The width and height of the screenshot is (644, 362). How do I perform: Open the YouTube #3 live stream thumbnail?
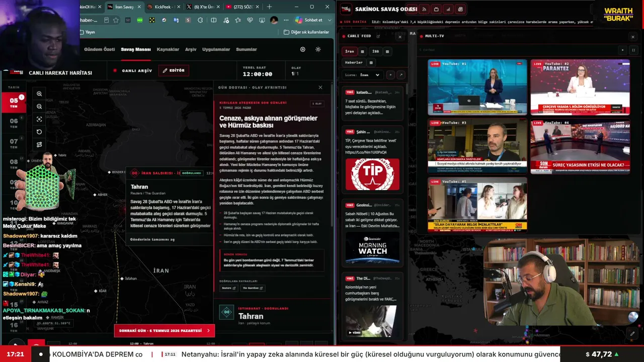point(477,146)
